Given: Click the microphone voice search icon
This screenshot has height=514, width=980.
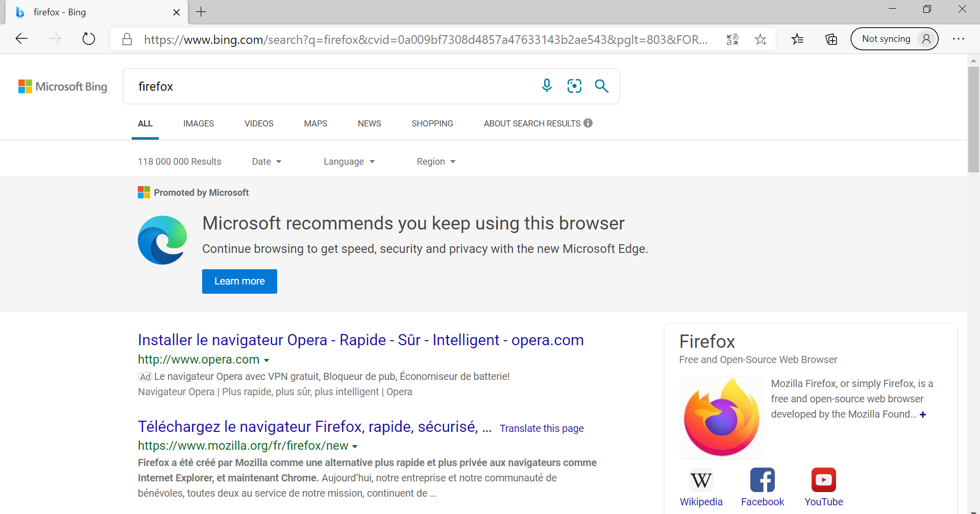Looking at the screenshot, I should (547, 86).
